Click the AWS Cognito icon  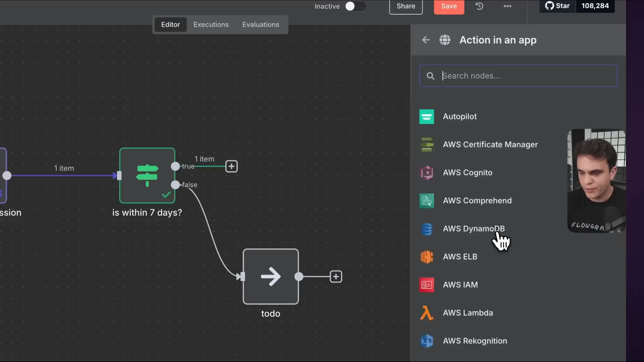427,173
